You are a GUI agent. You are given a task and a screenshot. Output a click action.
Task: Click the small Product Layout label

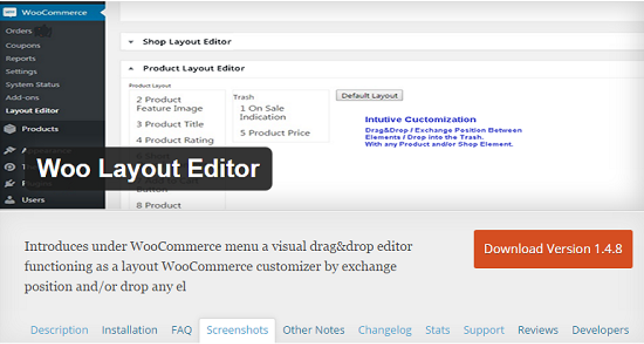150,86
